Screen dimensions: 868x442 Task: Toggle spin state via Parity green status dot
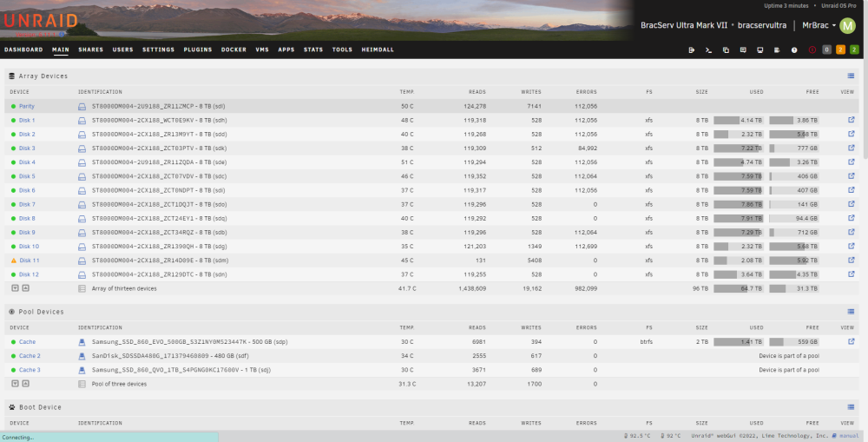[x=13, y=106]
